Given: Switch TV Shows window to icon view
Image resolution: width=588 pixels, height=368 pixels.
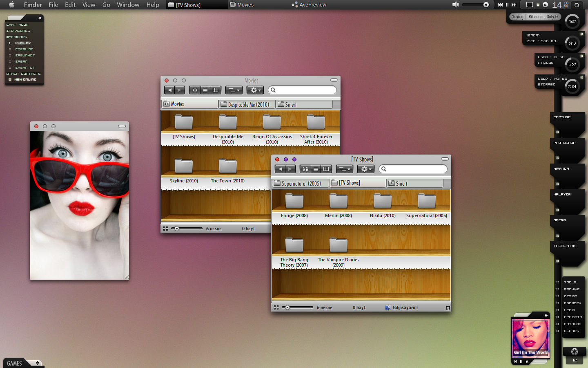Looking at the screenshot, I should (305, 169).
